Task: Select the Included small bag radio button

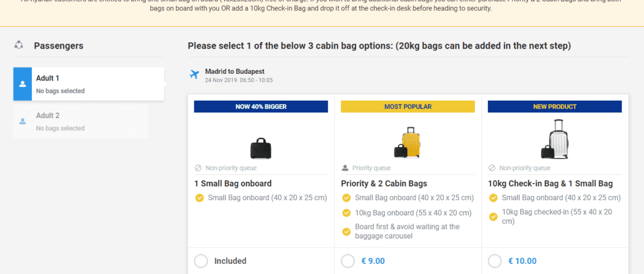Action: point(201,261)
